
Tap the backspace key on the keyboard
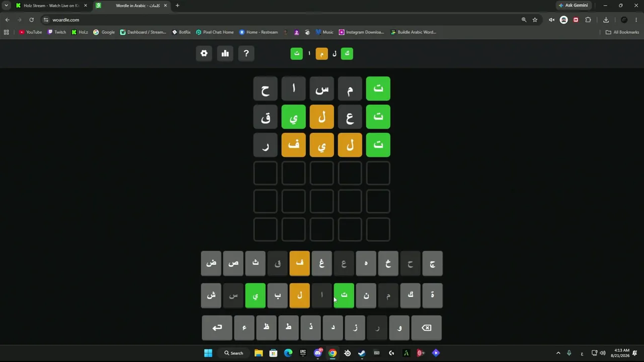[426, 328]
